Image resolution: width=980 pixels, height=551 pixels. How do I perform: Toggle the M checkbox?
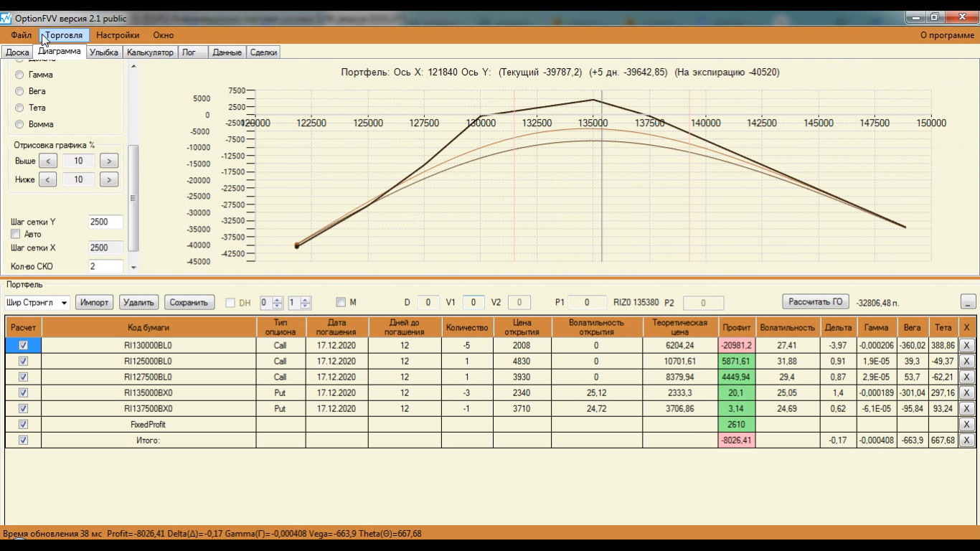(341, 303)
